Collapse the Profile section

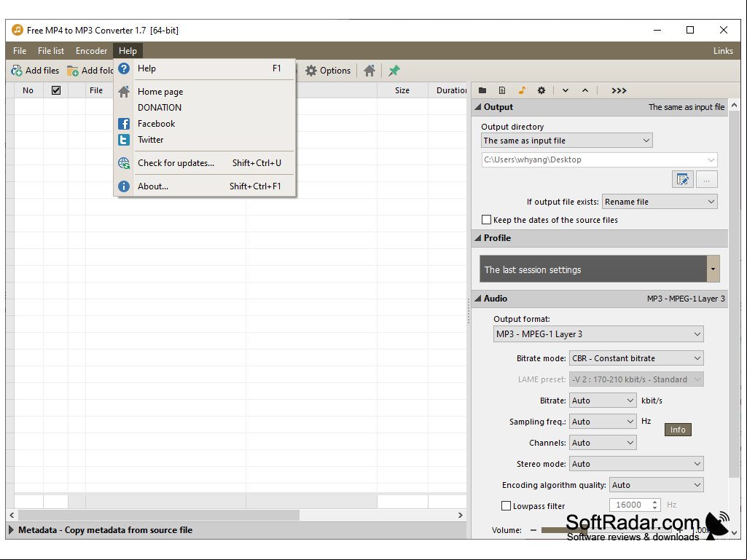click(478, 238)
